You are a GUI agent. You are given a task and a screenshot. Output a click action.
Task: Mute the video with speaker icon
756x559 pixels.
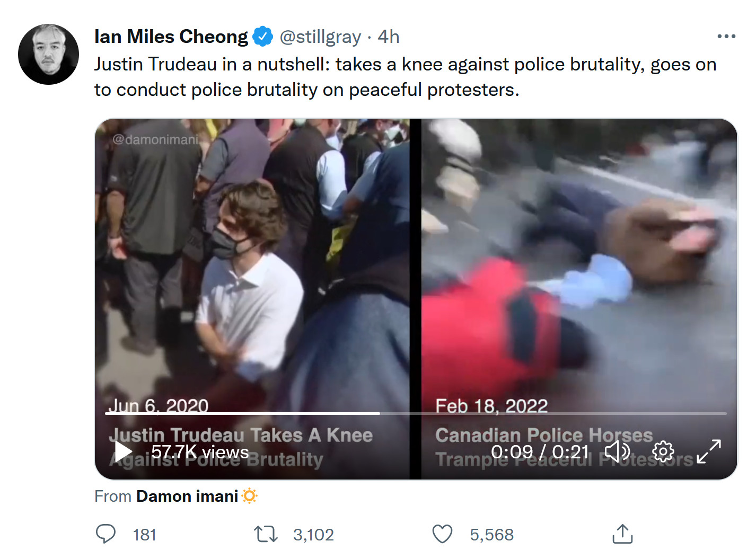click(617, 451)
